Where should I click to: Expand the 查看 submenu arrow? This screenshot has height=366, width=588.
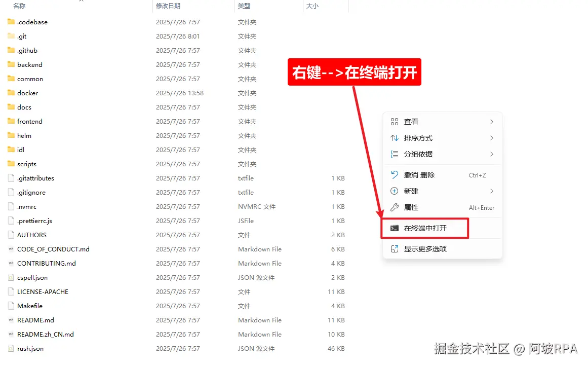pyautogui.click(x=492, y=122)
